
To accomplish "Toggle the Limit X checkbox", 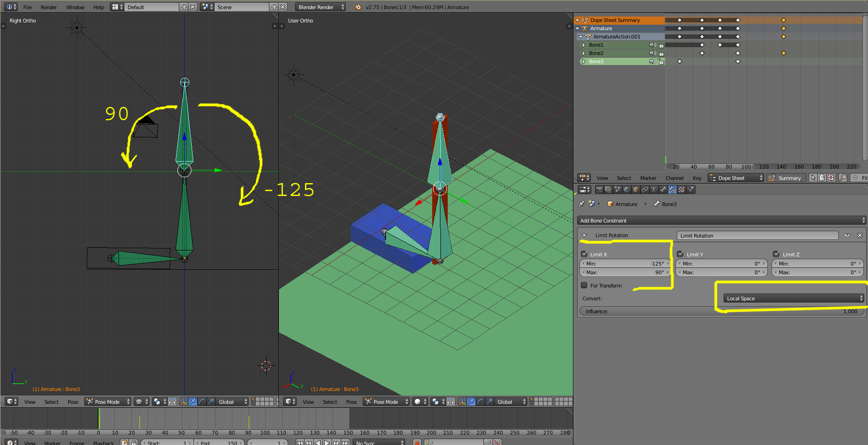I will pos(584,254).
